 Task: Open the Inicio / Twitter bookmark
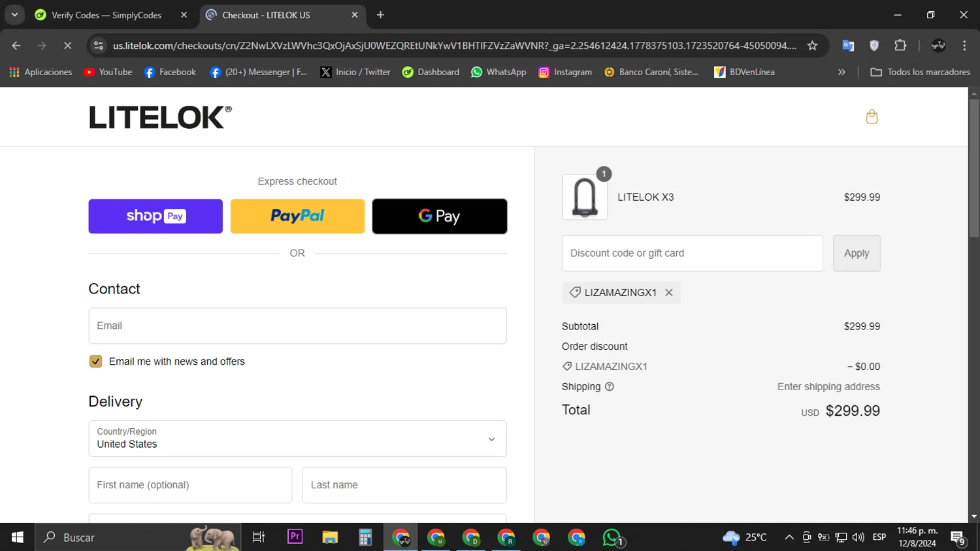point(355,72)
